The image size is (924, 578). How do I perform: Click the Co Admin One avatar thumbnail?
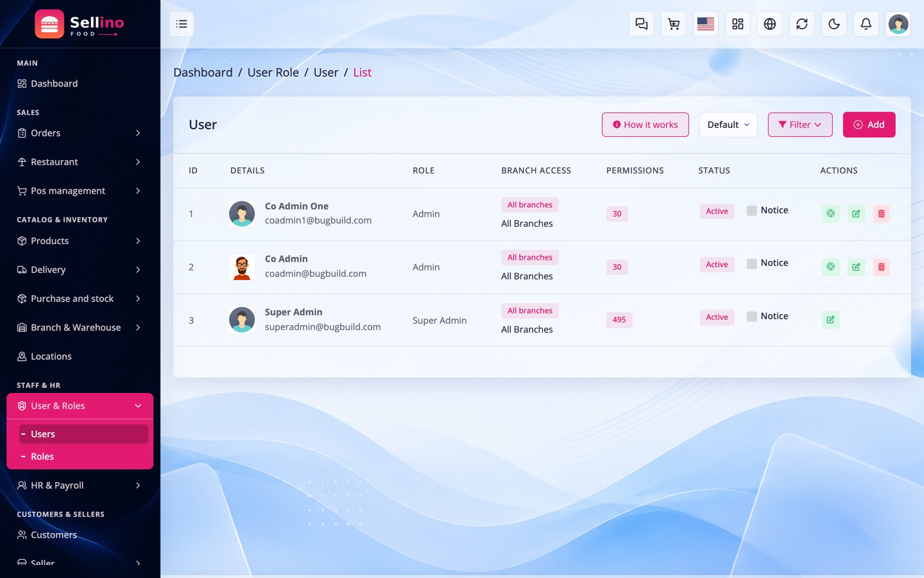[x=242, y=214]
